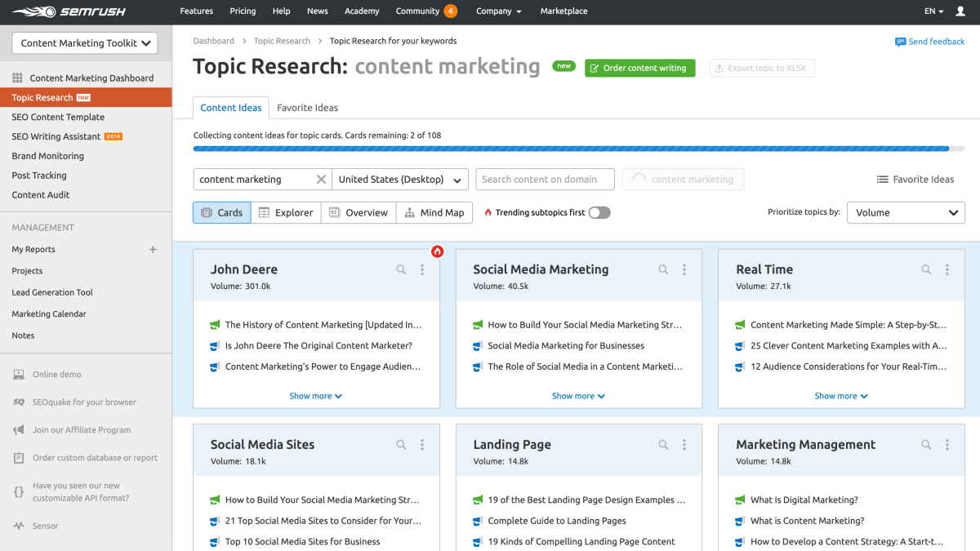Click megaphone icon beside 'Top 10 Social Media Sites'
The image size is (980, 551).
coord(215,542)
